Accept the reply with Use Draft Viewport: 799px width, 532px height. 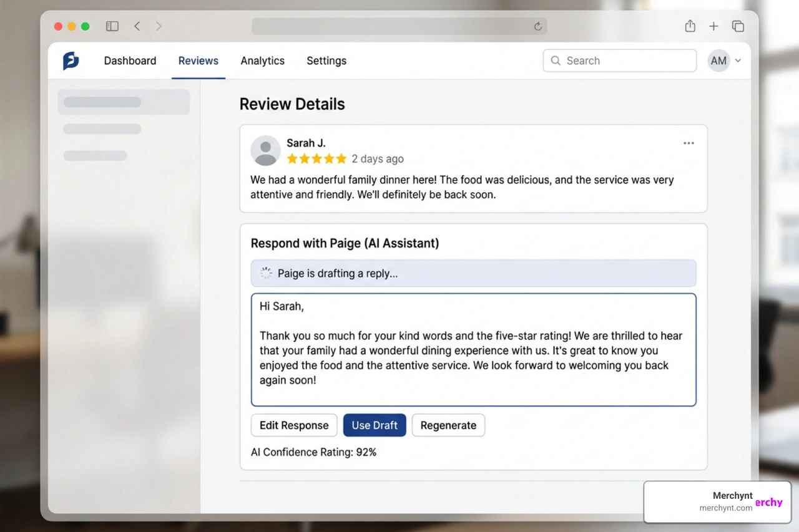pos(375,425)
